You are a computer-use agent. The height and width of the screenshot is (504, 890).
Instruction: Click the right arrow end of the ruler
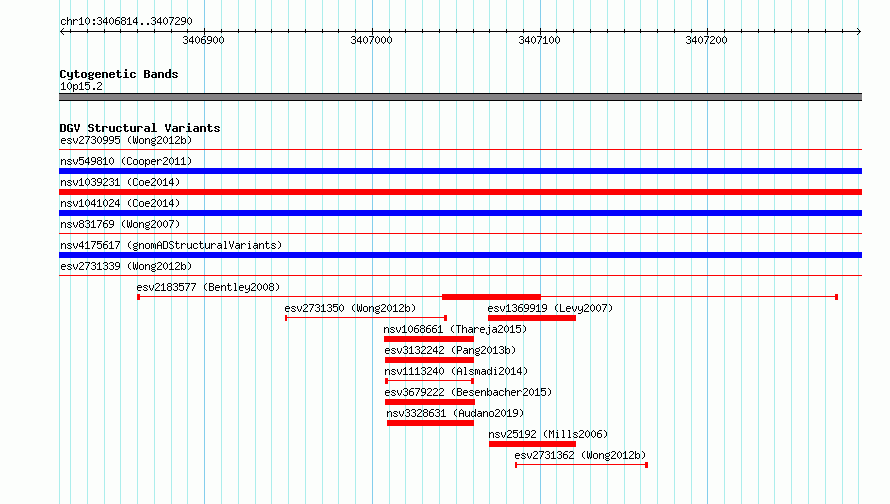[x=859, y=31]
